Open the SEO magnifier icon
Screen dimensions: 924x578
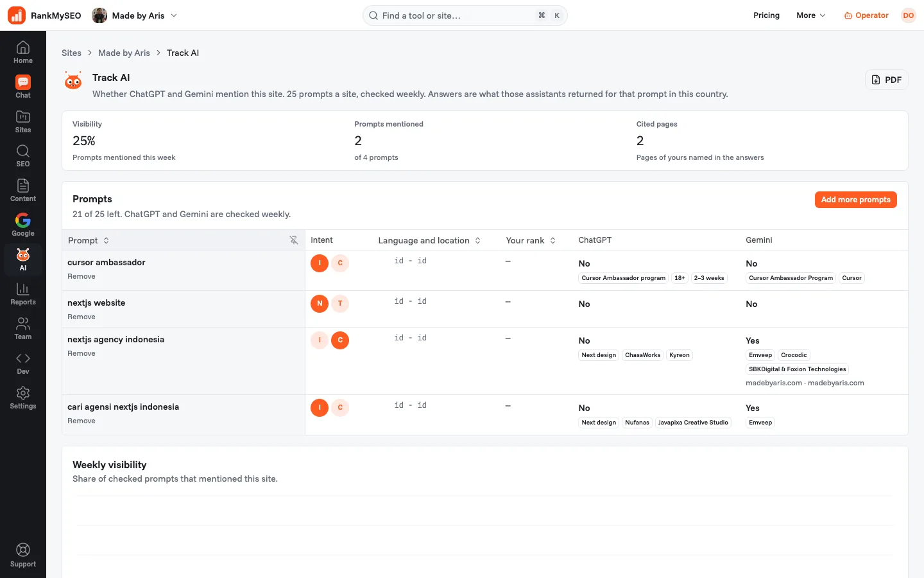tap(23, 155)
